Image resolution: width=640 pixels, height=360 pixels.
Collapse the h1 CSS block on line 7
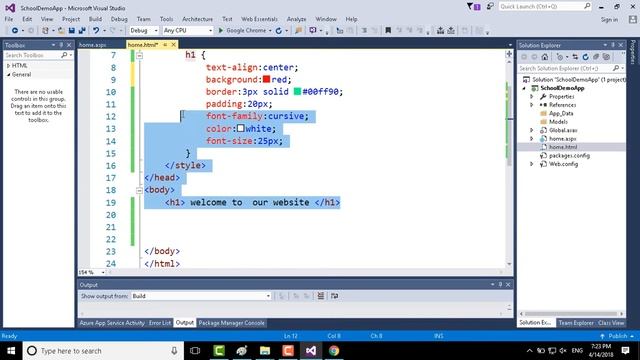click(140, 55)
